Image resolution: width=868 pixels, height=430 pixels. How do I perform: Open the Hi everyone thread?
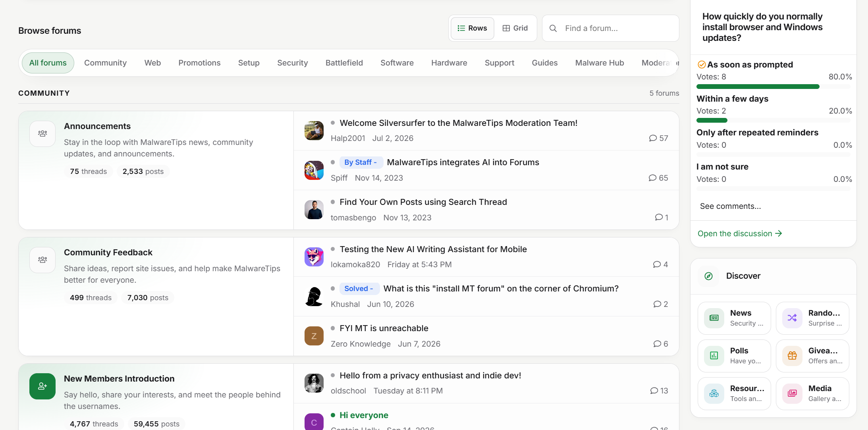364,415
